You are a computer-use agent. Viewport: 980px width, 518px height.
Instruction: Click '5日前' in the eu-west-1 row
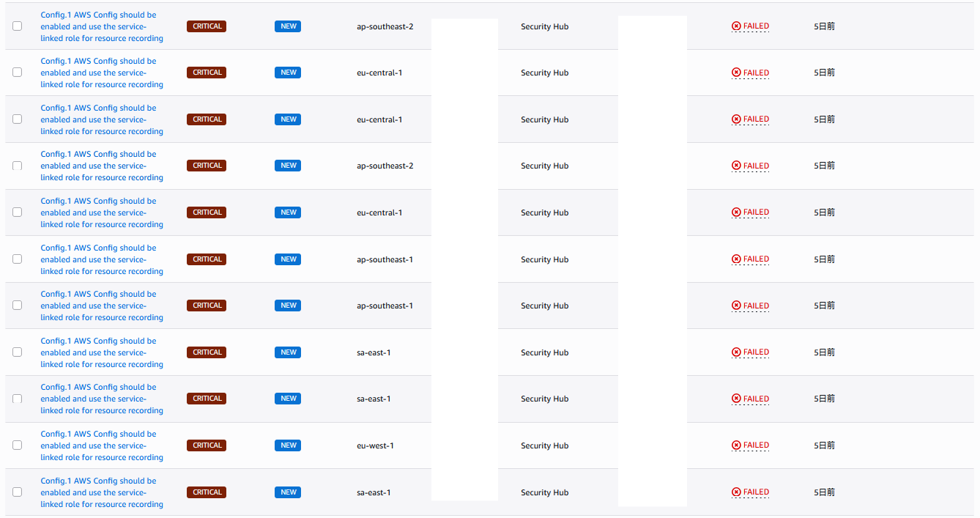coord(824,445)
